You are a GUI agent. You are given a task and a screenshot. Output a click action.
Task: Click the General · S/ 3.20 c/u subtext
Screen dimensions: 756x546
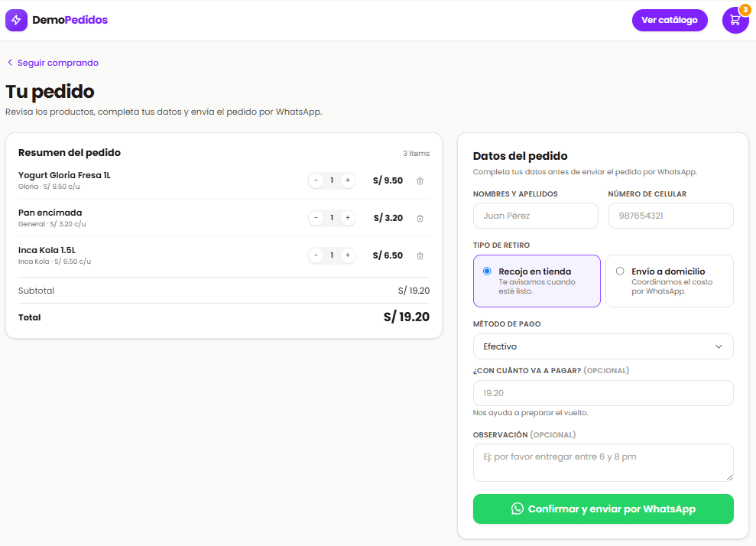click(x=52, y=224)
